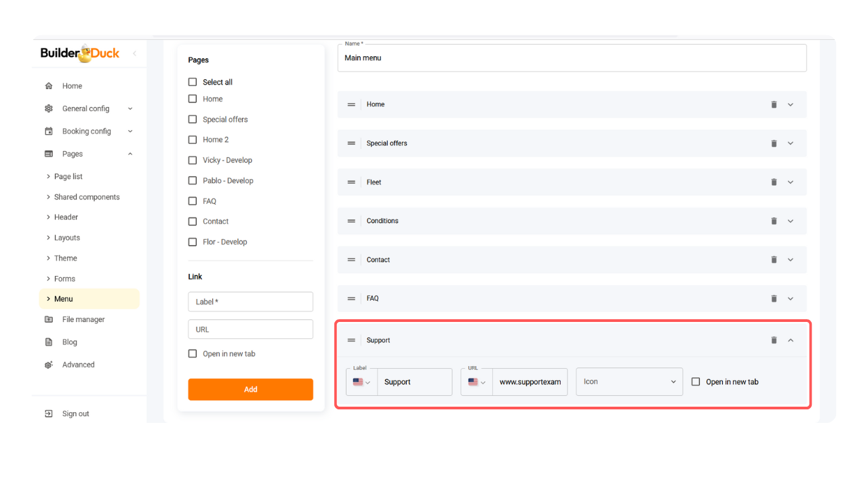Click the Link URL input field
The height and width of the screenshot is (488, 868).
[x=250, y=329]
